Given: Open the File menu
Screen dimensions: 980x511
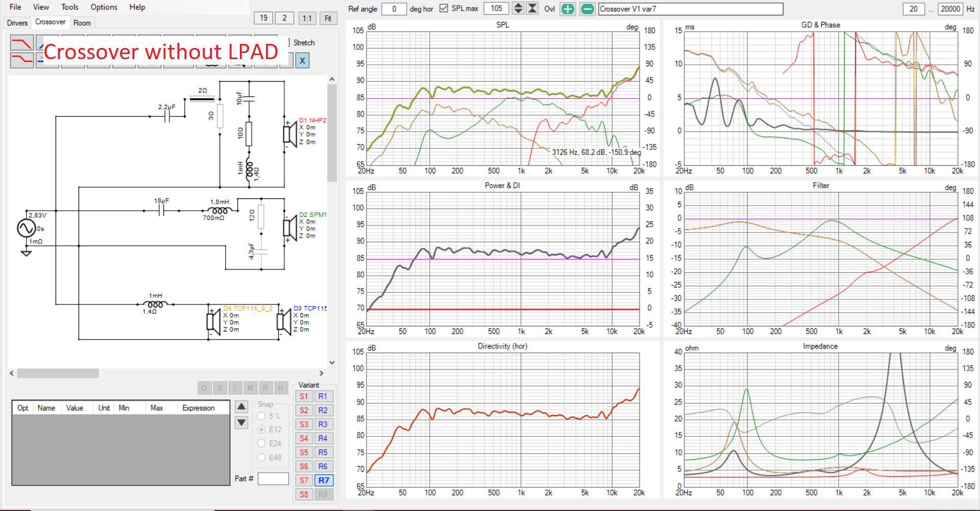Looking at the screenshot, I should [15, 7].
